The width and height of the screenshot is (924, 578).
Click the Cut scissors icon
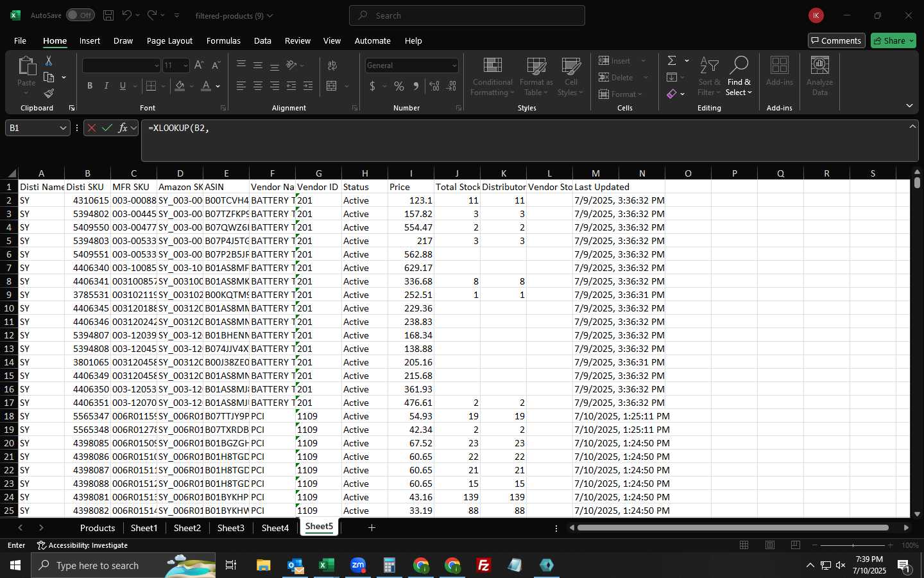pos(49,61)
